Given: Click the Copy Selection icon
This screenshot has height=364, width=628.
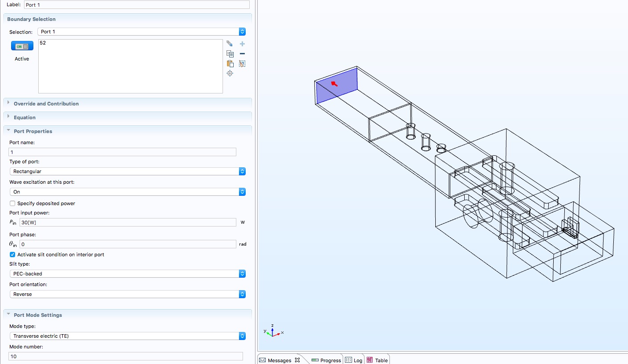Looking at the screenshot, I should tap(230, 54).
